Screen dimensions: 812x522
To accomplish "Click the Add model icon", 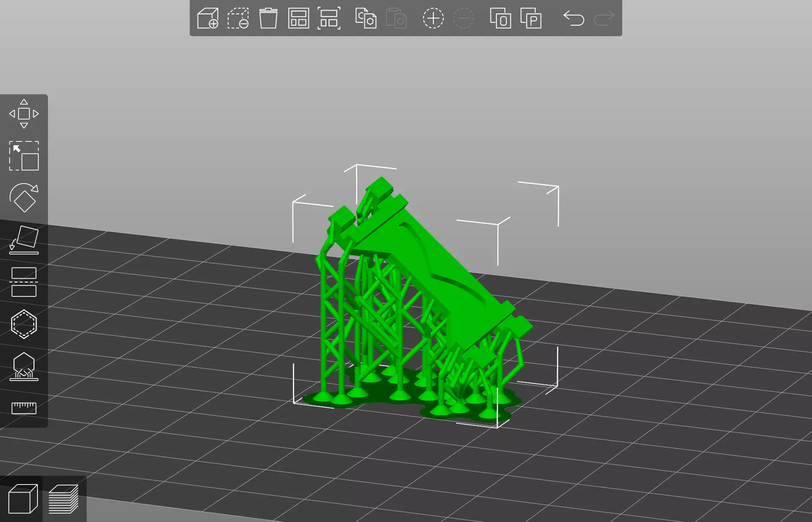I will (208, 19).
